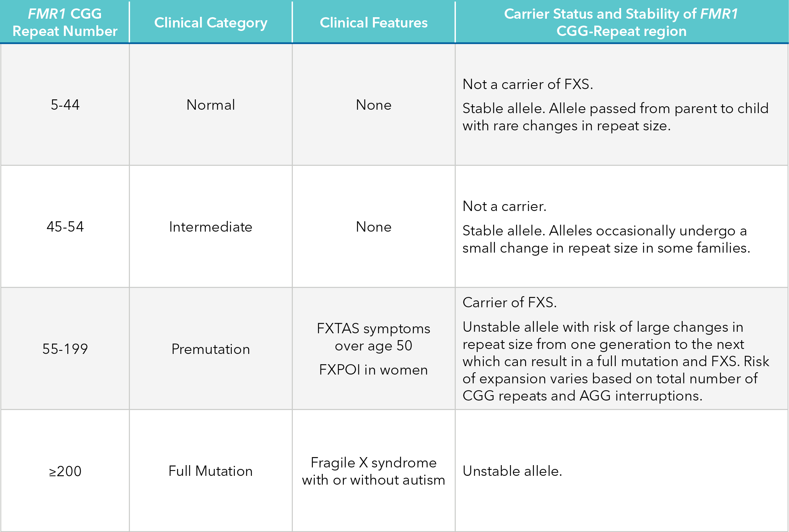Screen dimensions: 789x532
Task: Click the FXTAS symptoms over age 50 cell
Action: (x=374, y=337)
